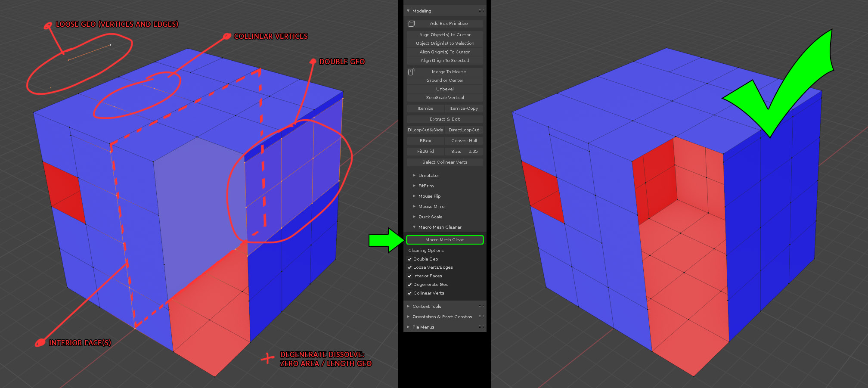Screen dimensions: 868x388
Task: Collapse the Modeling panel
Action: click(407, 10)
